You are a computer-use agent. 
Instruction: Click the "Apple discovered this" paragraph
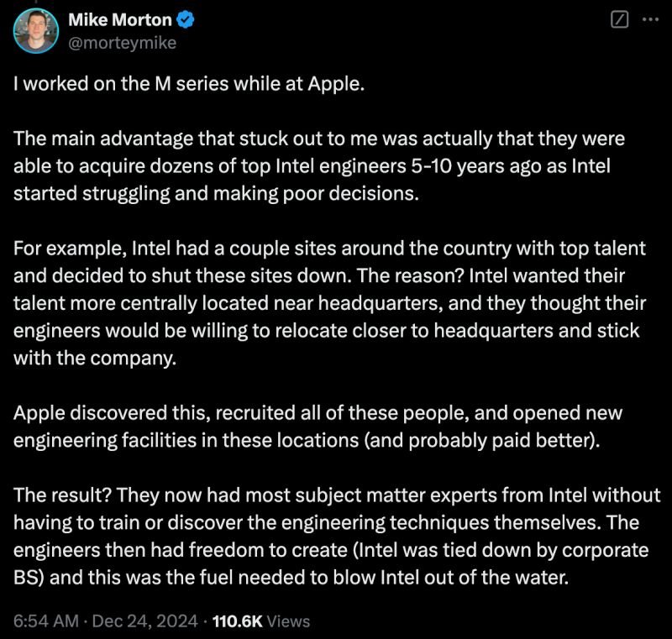tap(318, 427)
